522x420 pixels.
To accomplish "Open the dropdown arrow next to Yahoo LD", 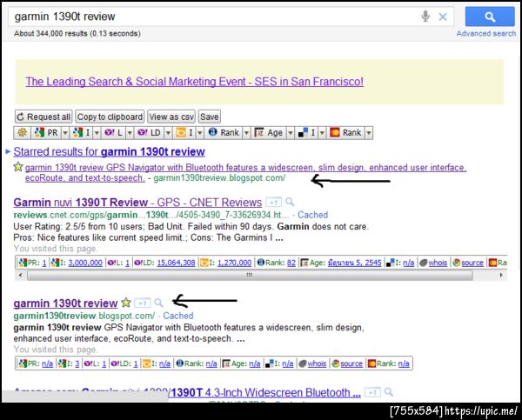I will (168, 133).
